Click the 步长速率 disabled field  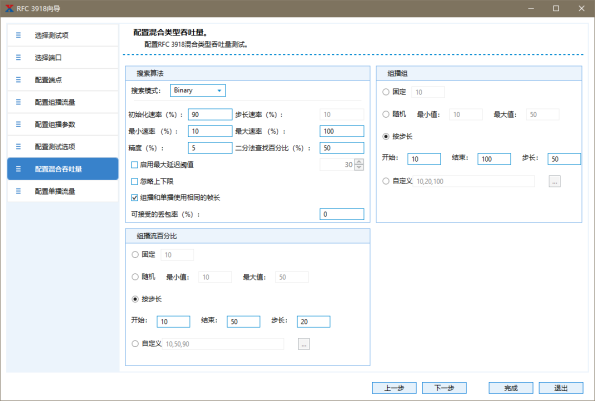click(342, 115)
